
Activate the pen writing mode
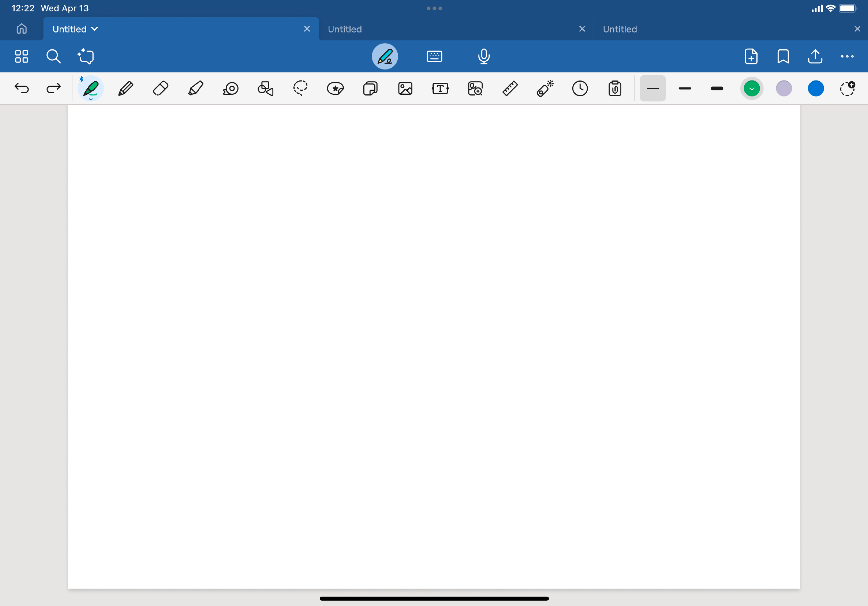coord(385,57)
